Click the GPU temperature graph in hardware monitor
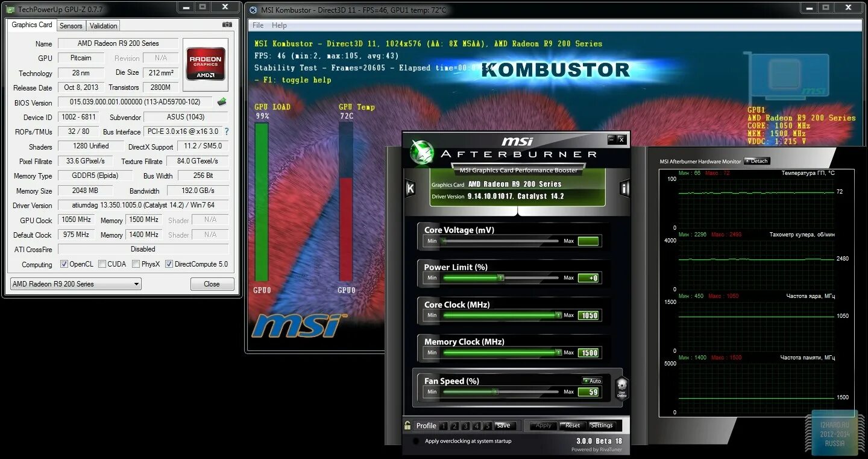Screen dimensions: 868x459 click(756, 203)
